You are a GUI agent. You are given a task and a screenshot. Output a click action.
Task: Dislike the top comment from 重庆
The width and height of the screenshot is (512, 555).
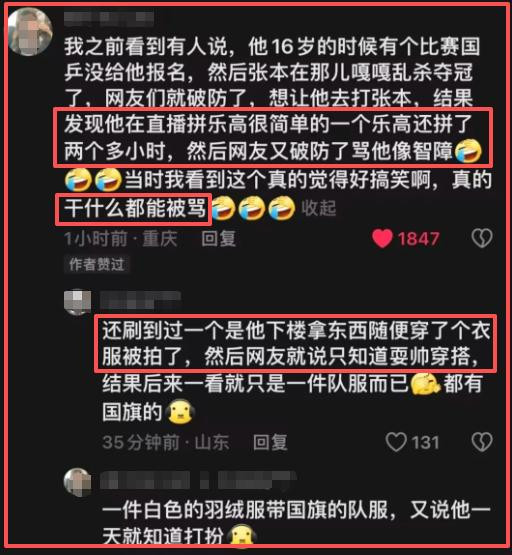(482, 238)
